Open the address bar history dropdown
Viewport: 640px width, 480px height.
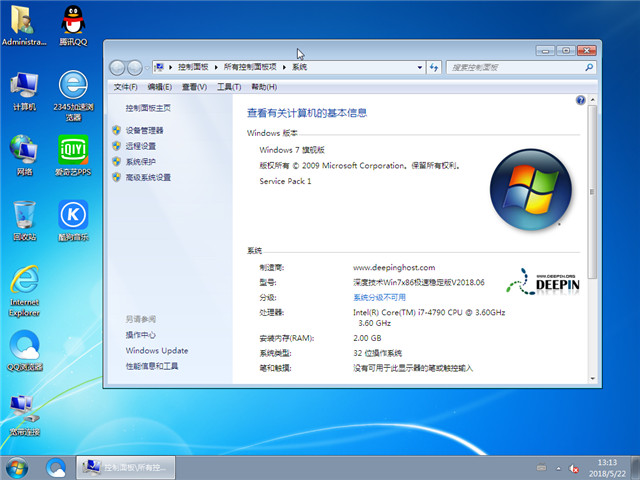pyautogui.click(x=420, y=68)
